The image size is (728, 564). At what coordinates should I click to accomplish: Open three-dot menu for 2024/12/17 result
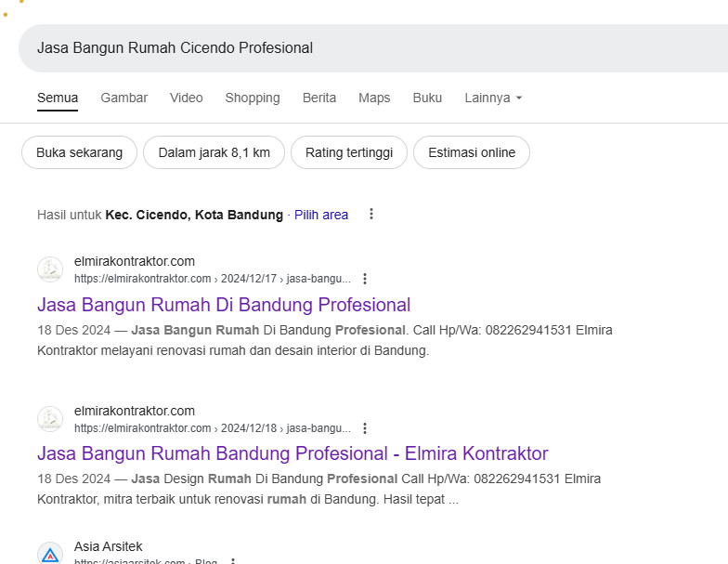[365, 279]
